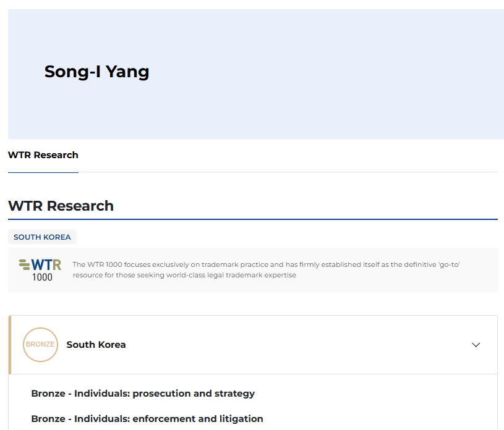Click the underline indicator below the active tab
The height and width of the screenshot is (430, 504).
[x=43, y=172]
